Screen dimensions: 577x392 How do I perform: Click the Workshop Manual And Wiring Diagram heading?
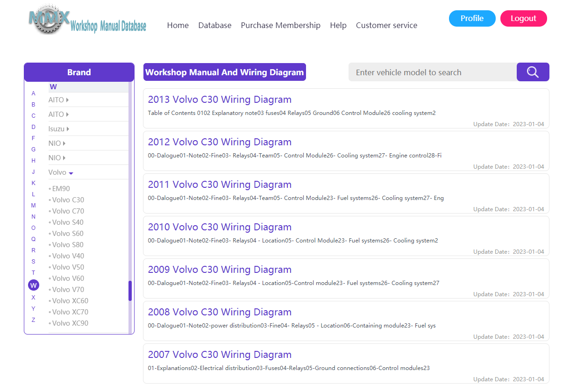[x=225, y=72]
